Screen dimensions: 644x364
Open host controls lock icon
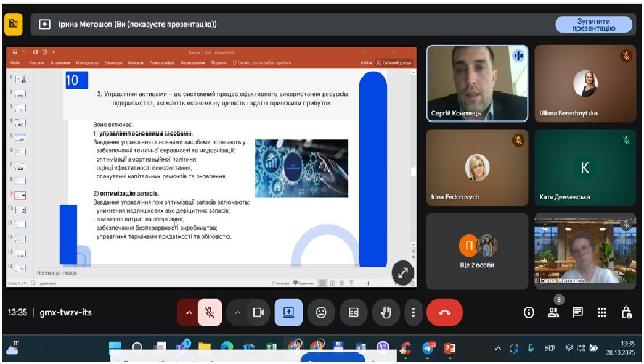[x=626, y=313]
